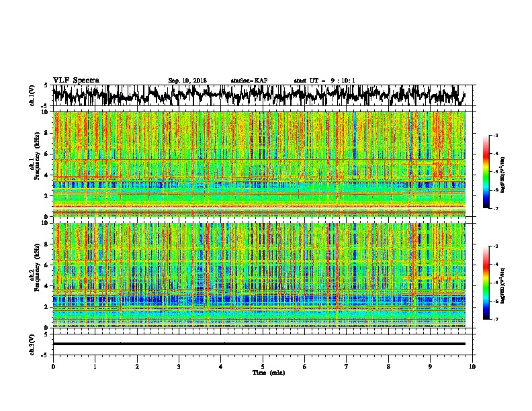Screen dimensions: 532x411
Task: Click the ch.2 spectrogram panel
Action: pyautogui.click(x=259, y=275)
